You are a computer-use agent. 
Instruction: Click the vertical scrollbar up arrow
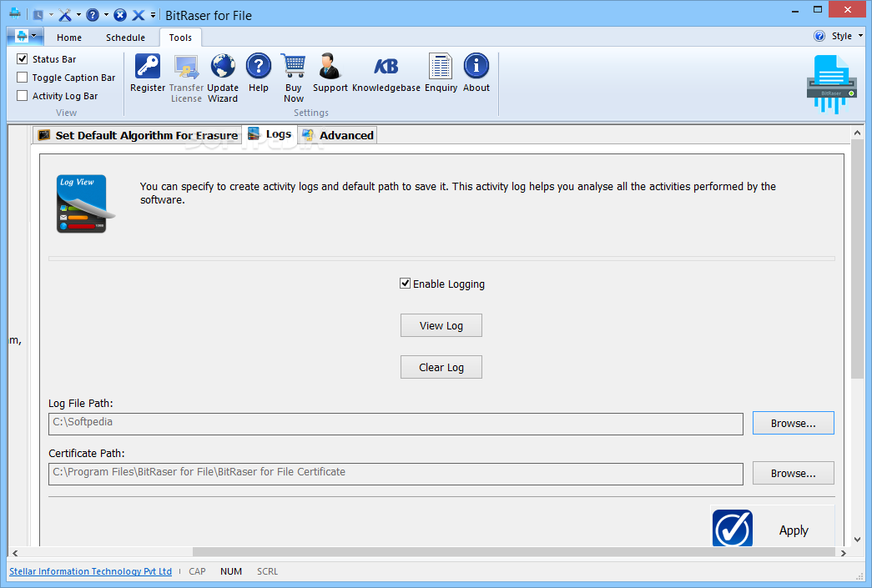pyautogui.click(x=857, y=133)
